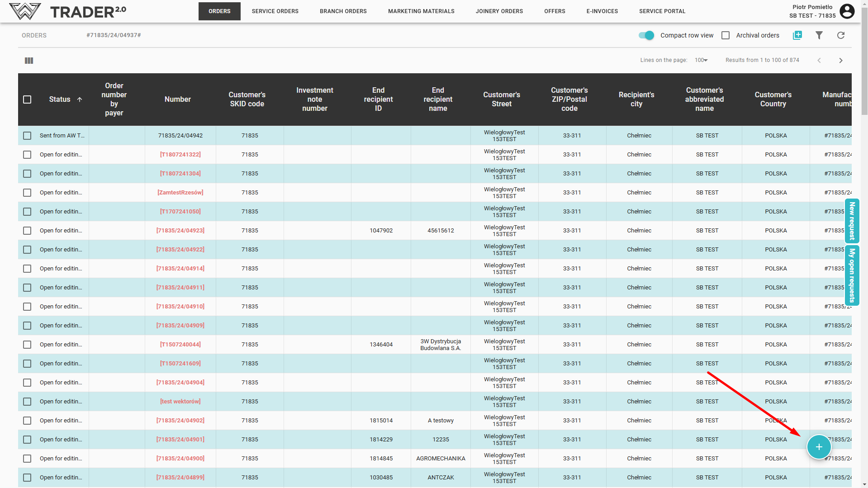This screenshot has height=488, width=868.
Task: Sort by the Status column arrow
Action: (80, 99)
